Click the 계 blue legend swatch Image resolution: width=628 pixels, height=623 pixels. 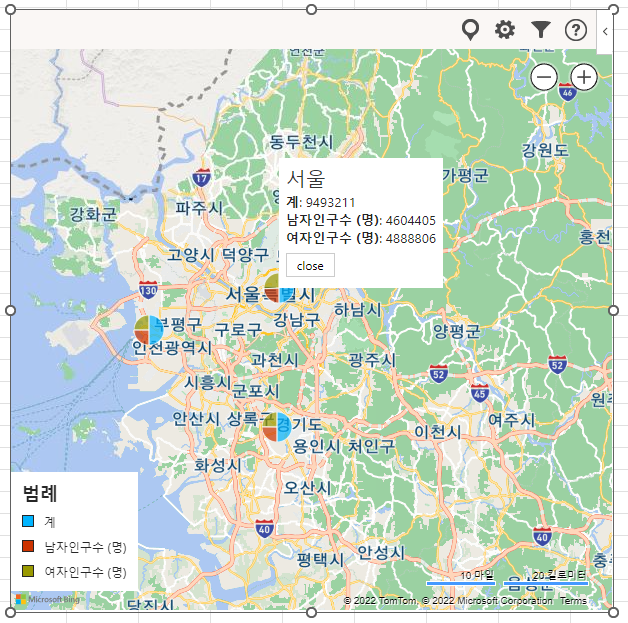coord(28,521)
